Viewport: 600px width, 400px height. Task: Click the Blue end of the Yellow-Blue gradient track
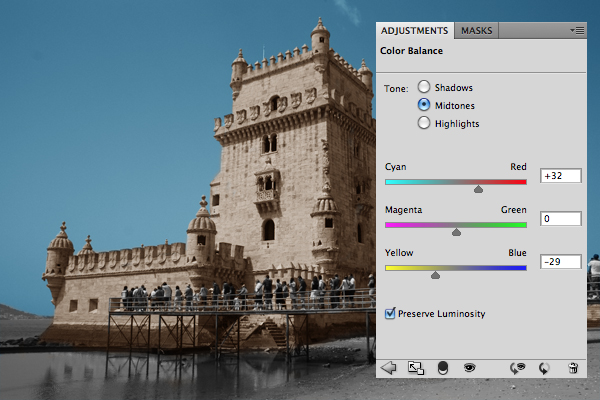coord(523,268)
